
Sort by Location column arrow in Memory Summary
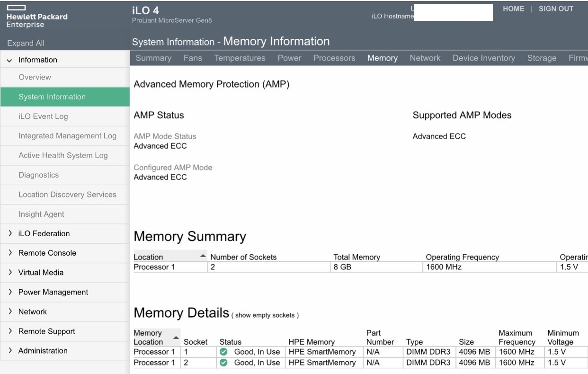(203, 256)
